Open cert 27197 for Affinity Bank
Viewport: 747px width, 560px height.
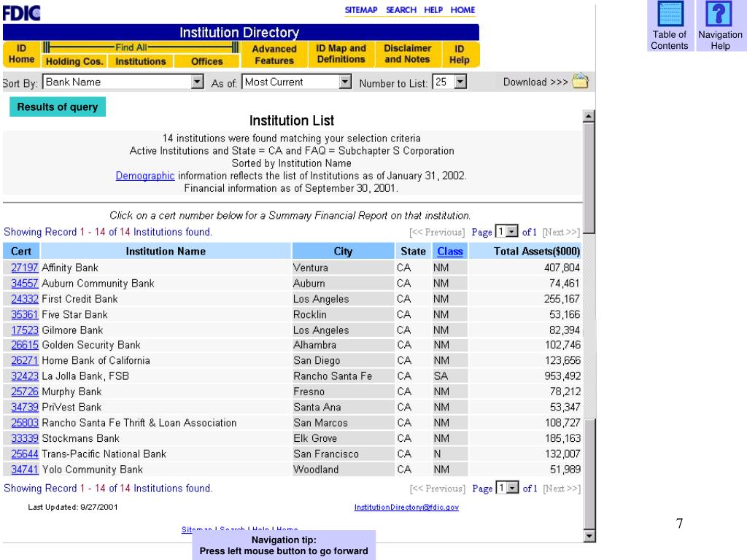24,268
